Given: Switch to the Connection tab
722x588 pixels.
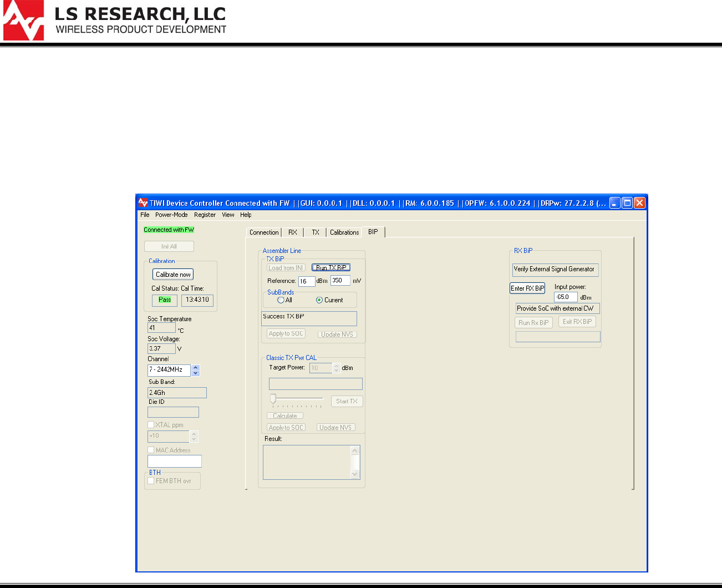Looking at the screenshot, I should click(264, 232).
